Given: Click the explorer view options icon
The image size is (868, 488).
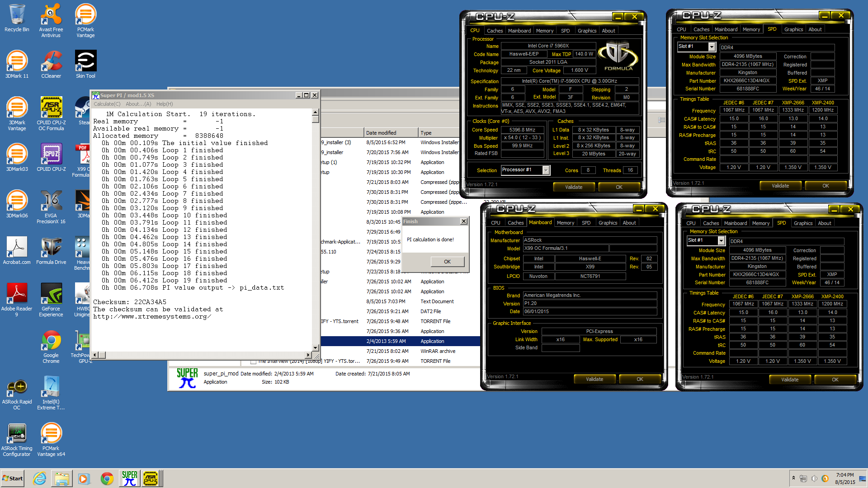Looking at the screenshot, I should click(x=661, y=120).
